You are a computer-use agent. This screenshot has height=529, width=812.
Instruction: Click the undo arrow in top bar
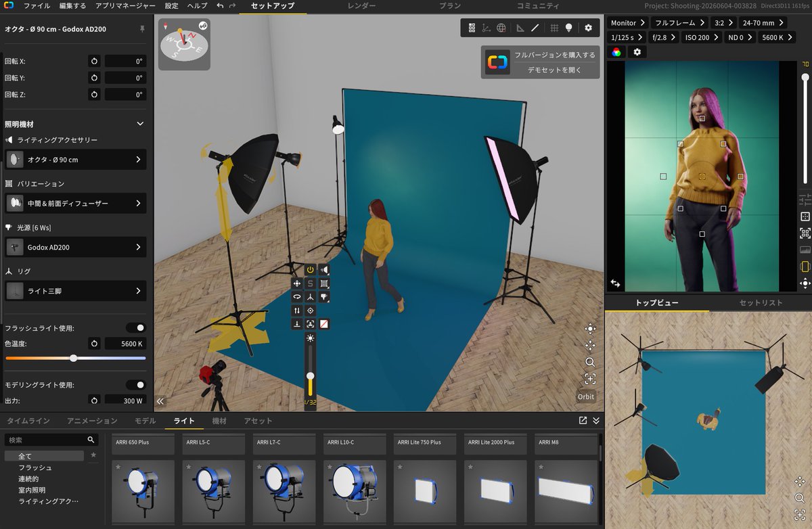point(220,6)
